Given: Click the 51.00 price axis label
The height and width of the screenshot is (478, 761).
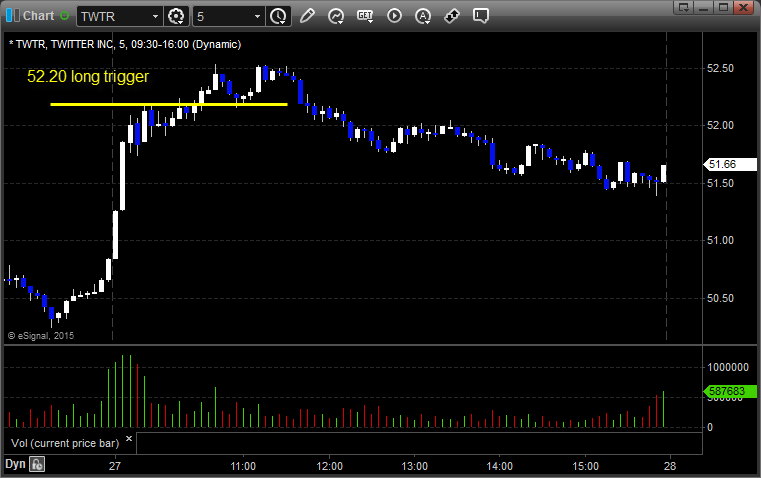Looking at the screenshot, I should coord(720,241).
